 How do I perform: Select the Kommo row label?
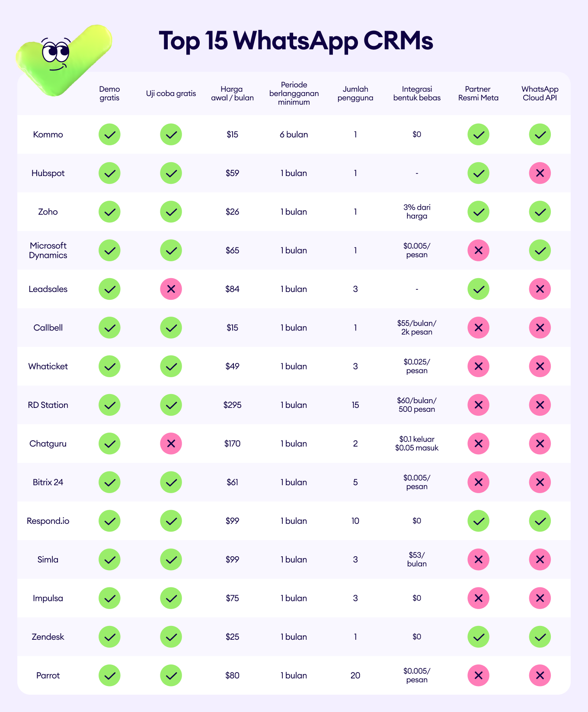point(48,135)
